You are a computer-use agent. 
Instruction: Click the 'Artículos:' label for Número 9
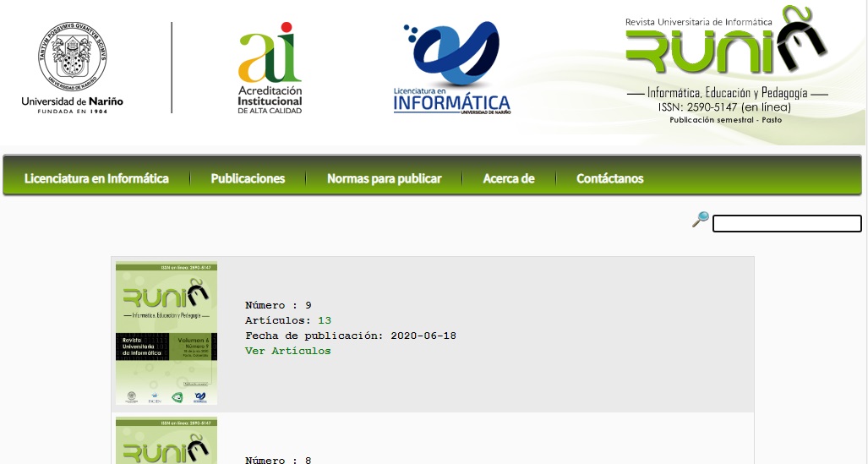click(278, 320)
